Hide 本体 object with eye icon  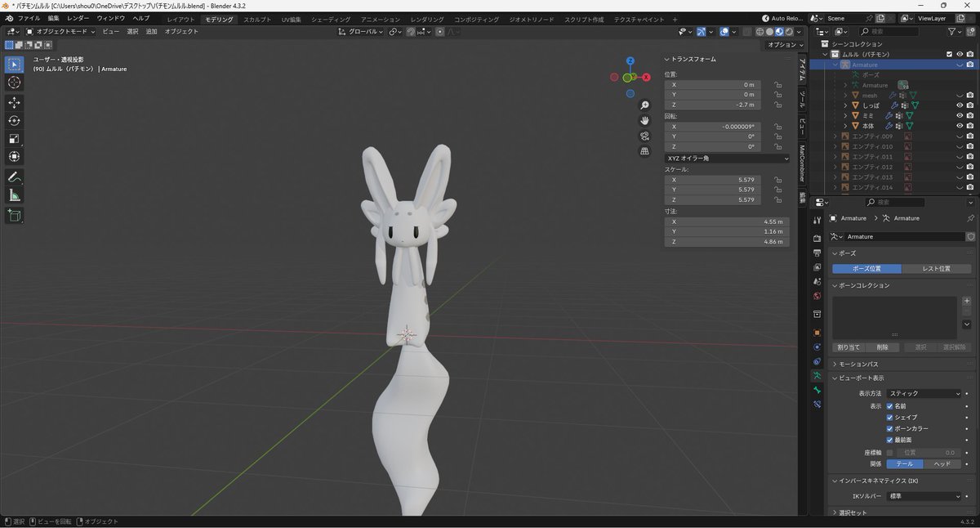pos(960,126)
